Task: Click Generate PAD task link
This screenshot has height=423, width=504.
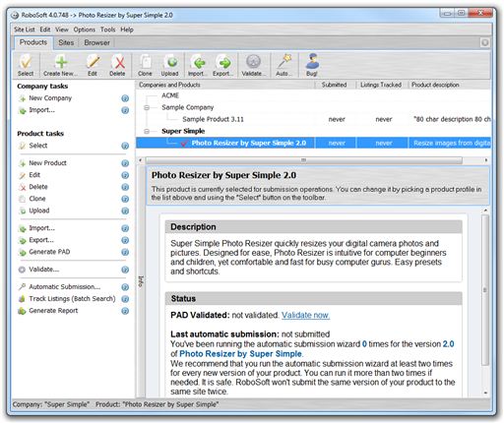Action: [x=49, y=252]
